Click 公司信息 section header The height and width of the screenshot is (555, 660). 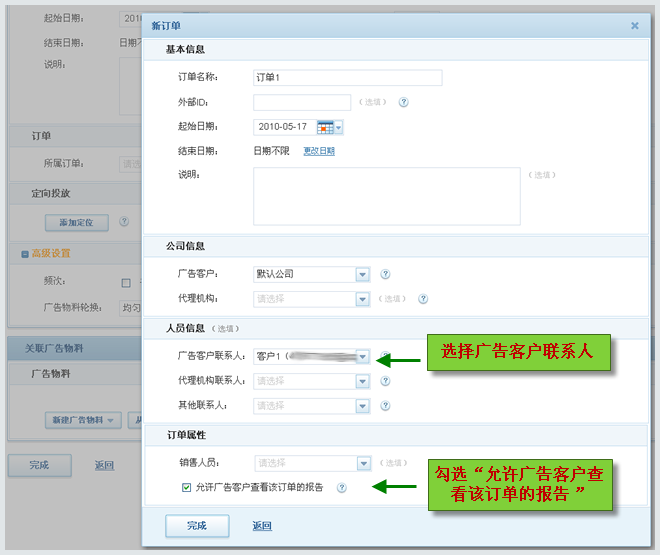pos(185,246)
